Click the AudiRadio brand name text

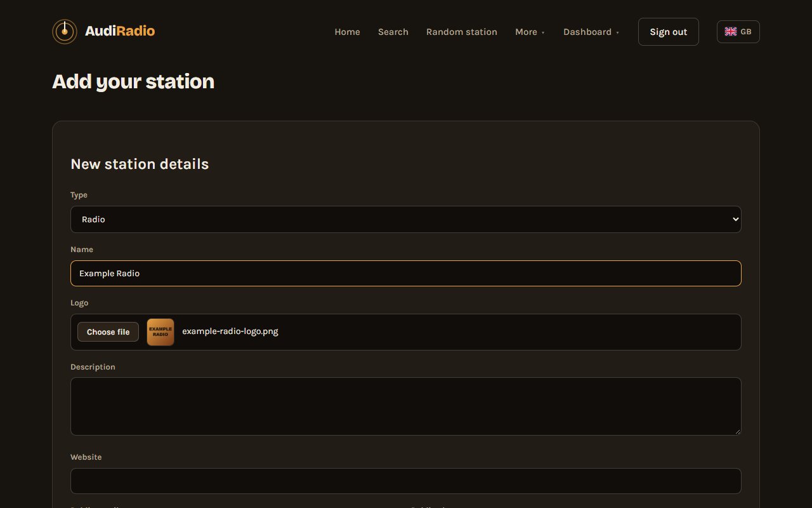click(120, 31)
